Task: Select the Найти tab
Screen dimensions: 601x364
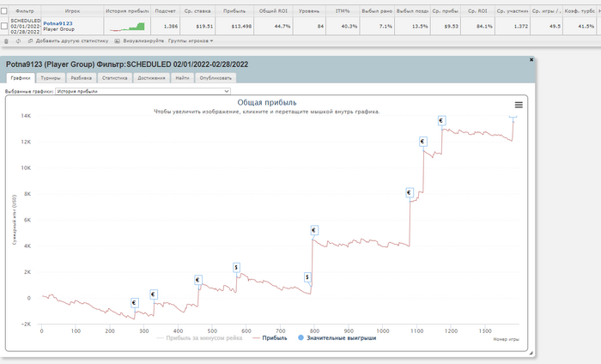Action: pos(182,78)
